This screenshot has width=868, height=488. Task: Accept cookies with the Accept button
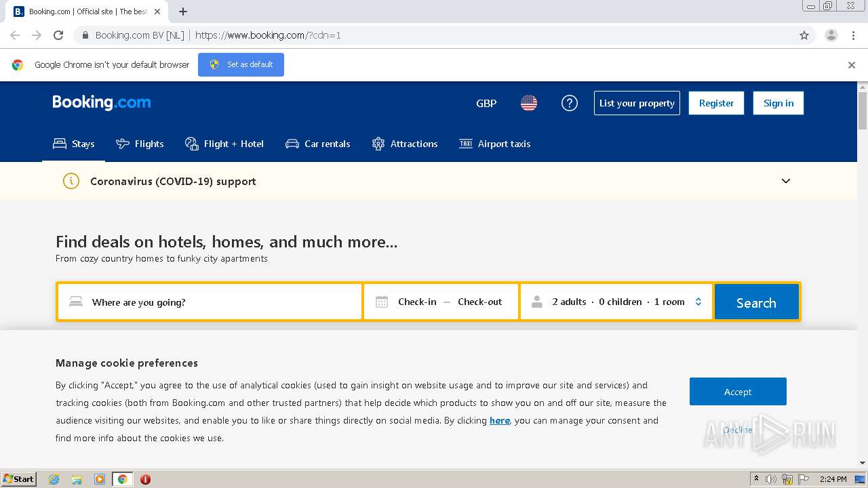pyautogui.click(x=738, y=392)
